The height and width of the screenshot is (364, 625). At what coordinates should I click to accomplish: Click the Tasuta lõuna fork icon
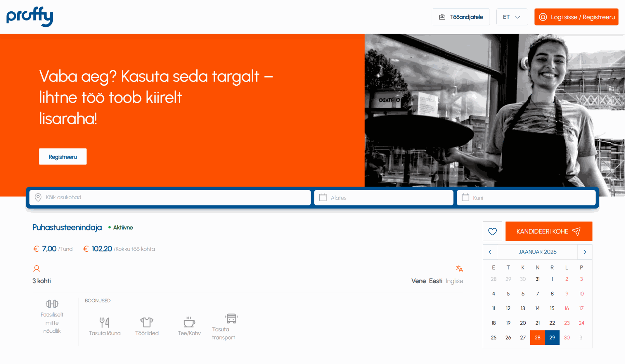[104, 322]
